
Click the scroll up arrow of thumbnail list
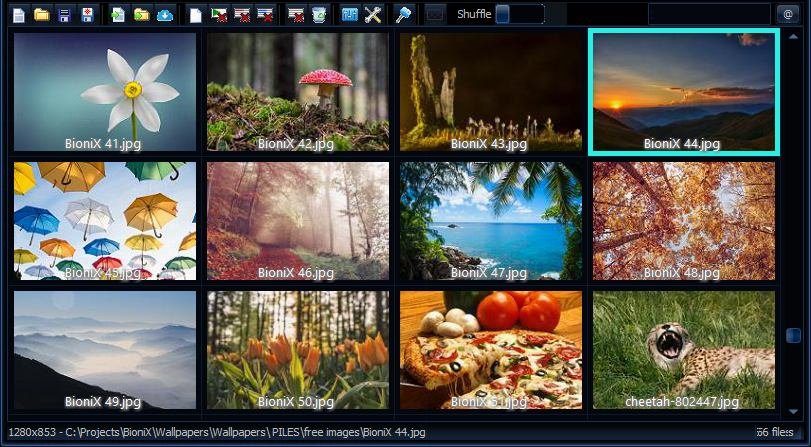793,37
